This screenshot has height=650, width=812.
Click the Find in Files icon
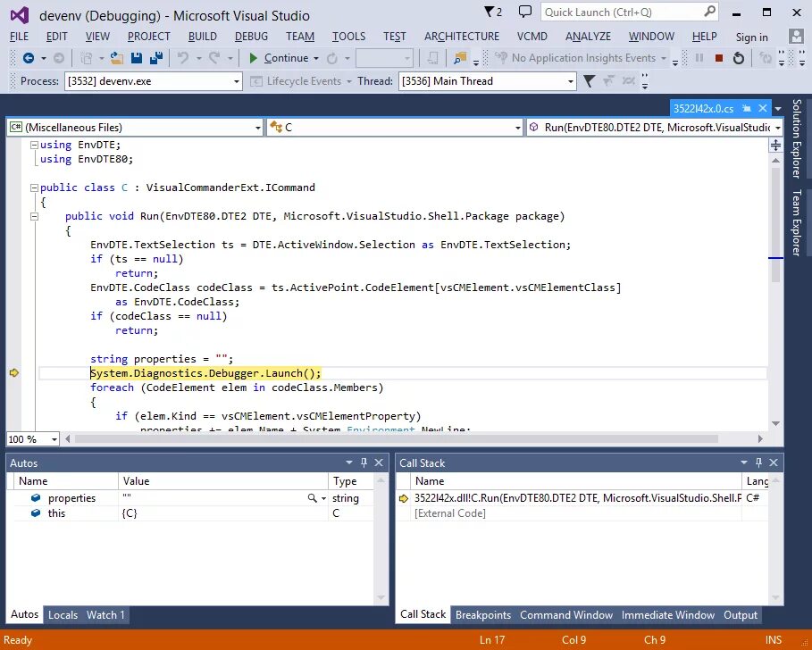(460, 58)
